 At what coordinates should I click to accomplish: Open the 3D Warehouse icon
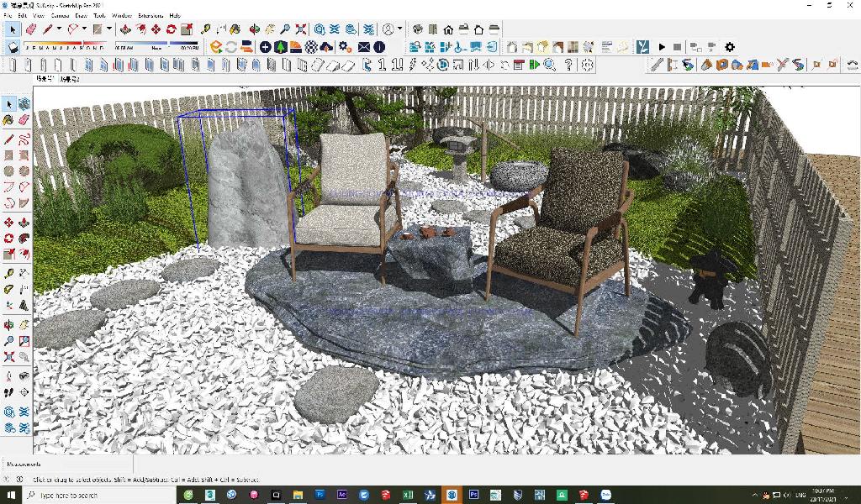[320, 29]
